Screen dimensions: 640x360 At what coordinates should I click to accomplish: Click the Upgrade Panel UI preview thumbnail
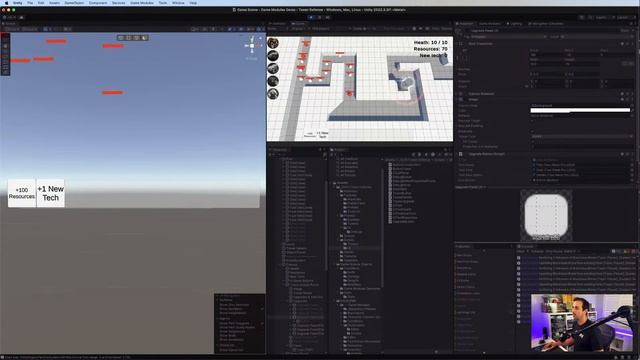(x=546, y=216)
